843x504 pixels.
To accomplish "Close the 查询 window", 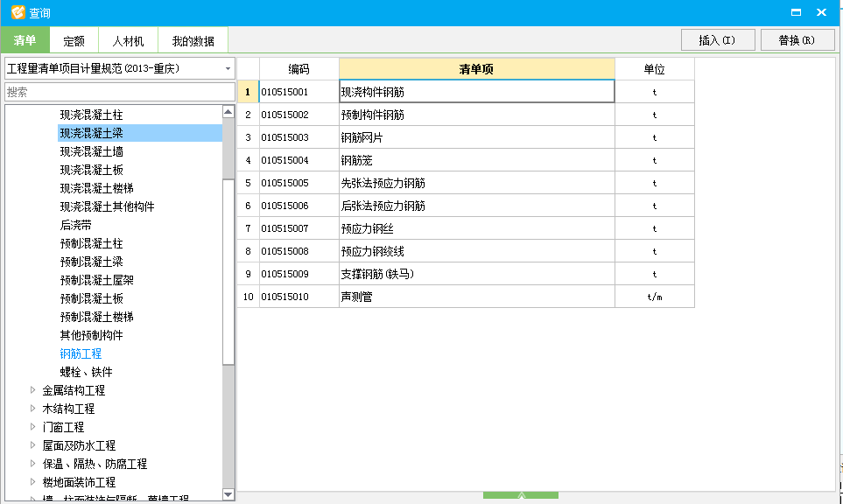I will pyautogui.click(x=821, y=12).
